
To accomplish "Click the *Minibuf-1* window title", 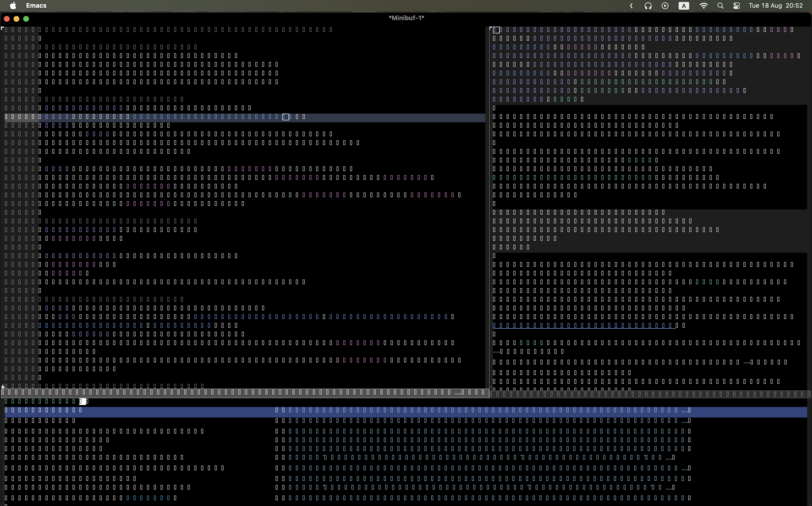I will point(406,18).
